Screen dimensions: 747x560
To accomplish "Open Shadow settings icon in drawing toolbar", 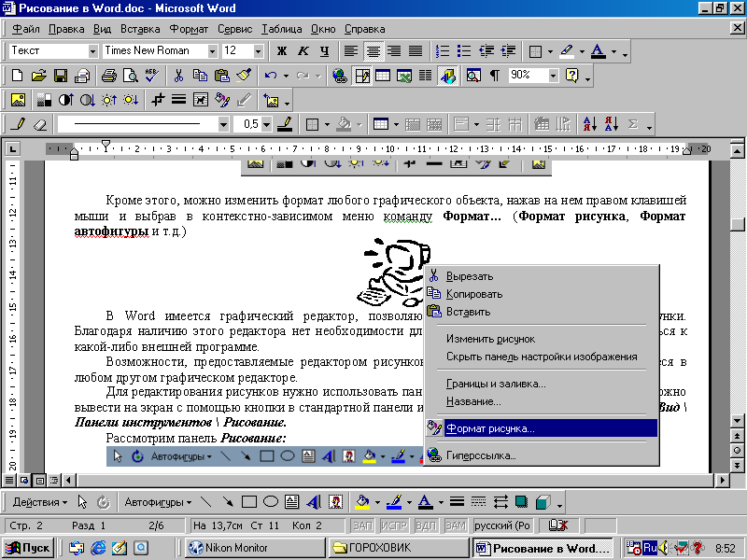I will 522,502.
